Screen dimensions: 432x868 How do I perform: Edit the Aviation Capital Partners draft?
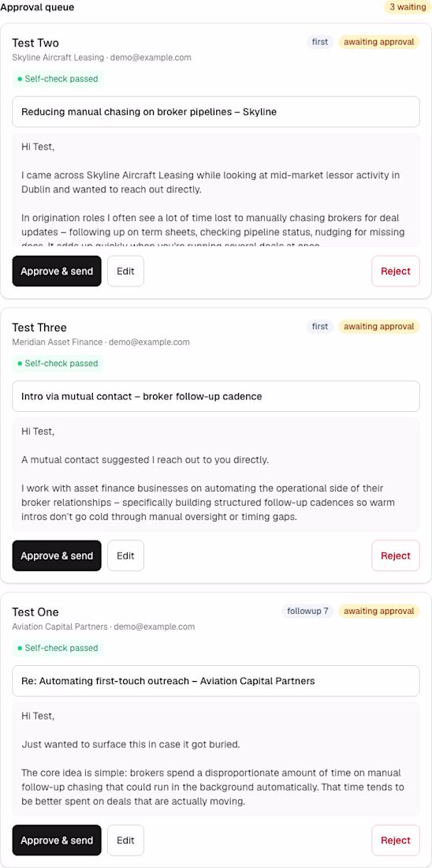coord(125,840)
